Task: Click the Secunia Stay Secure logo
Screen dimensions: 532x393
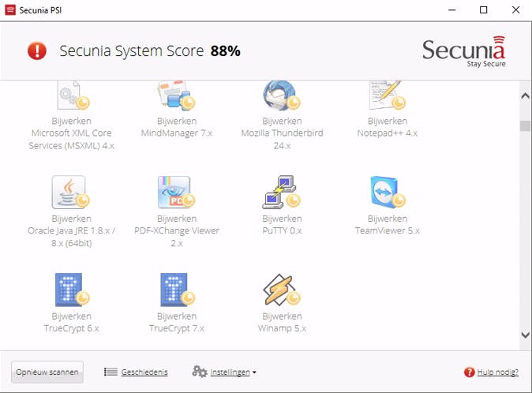Action: click(464, 52)
